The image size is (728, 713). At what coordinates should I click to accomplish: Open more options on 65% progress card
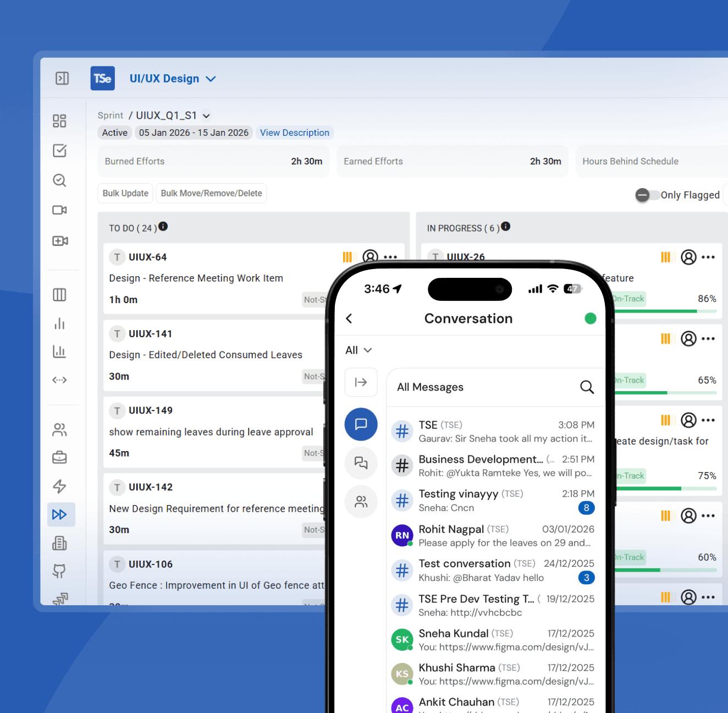point(708,338)
